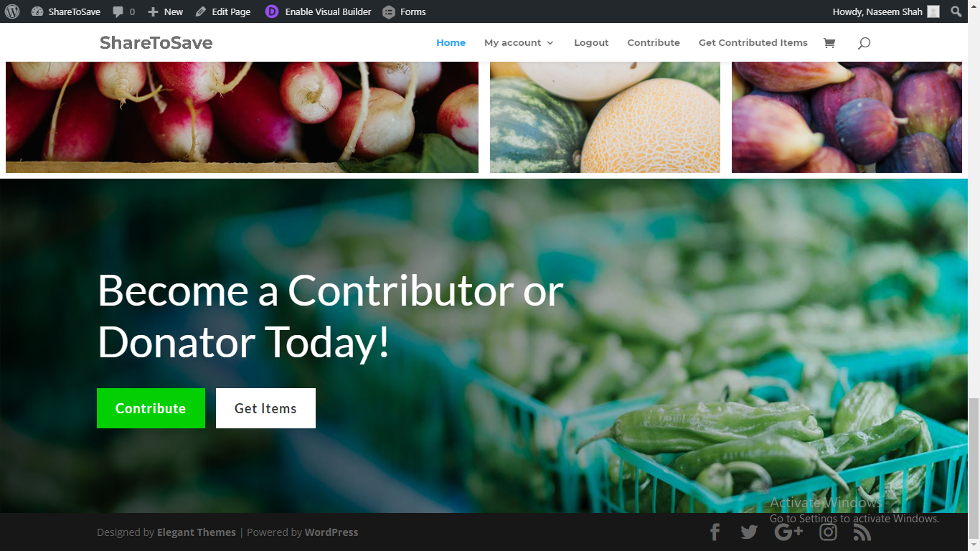This screenshot has width=980, height=551.
Task: Click the search icon in site header
Action: tap(864, 43)
